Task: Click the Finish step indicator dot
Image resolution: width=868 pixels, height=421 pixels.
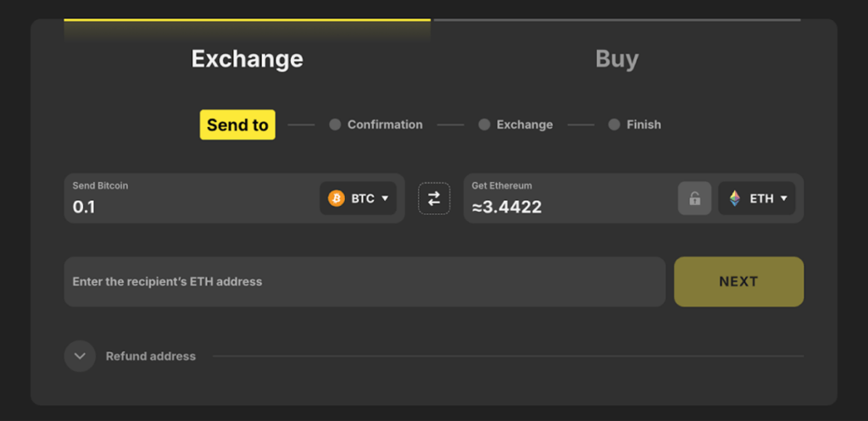Action: pos(614,125)
